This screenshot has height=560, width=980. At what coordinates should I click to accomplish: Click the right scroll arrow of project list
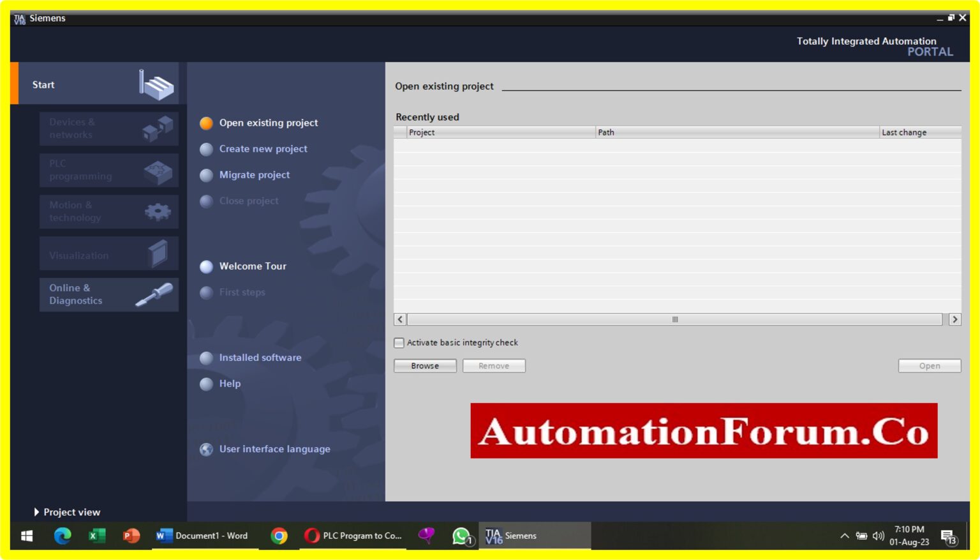[954, 319]
